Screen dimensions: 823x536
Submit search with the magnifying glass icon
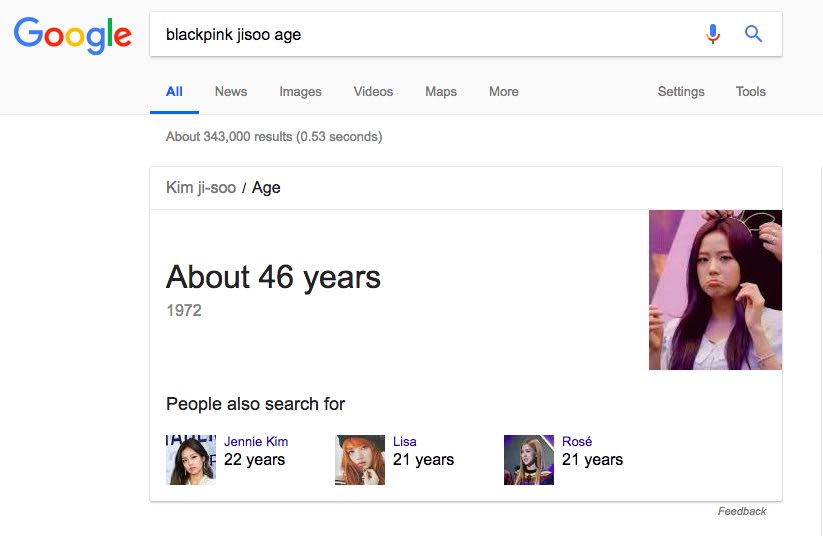pos(753,34)
